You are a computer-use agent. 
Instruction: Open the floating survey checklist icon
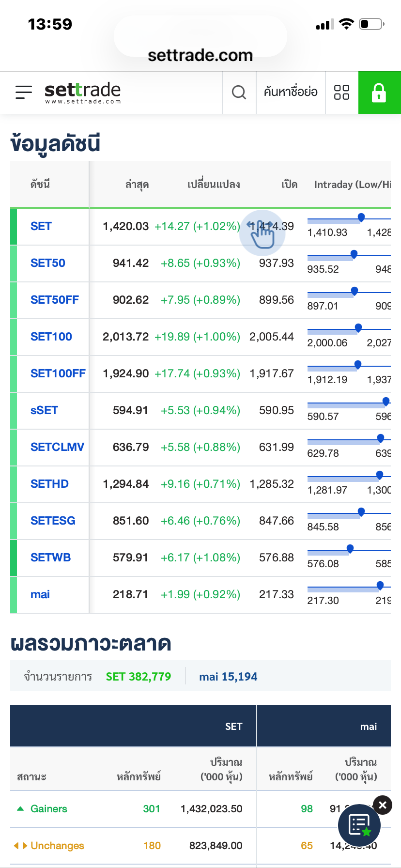(359, 826)
